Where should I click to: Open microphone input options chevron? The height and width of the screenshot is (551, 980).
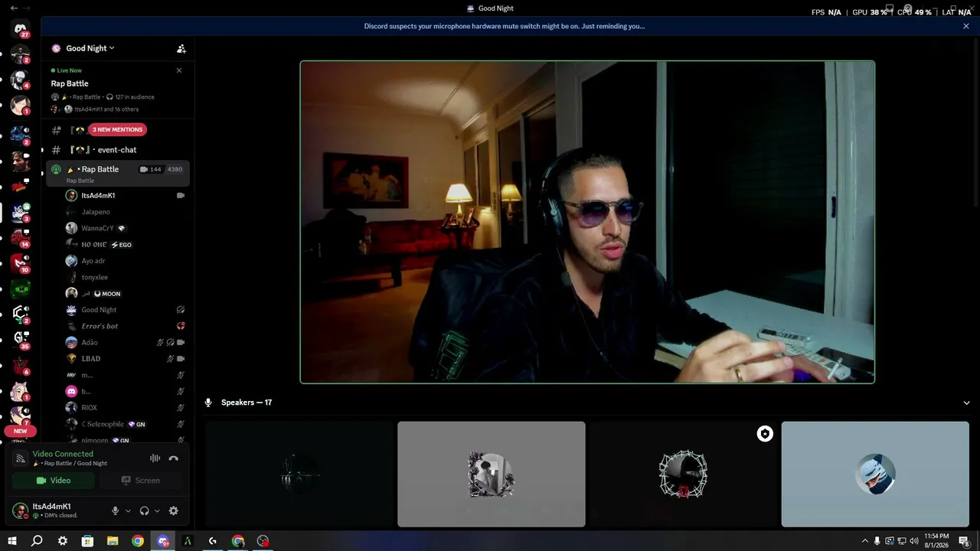coord(128,511)
